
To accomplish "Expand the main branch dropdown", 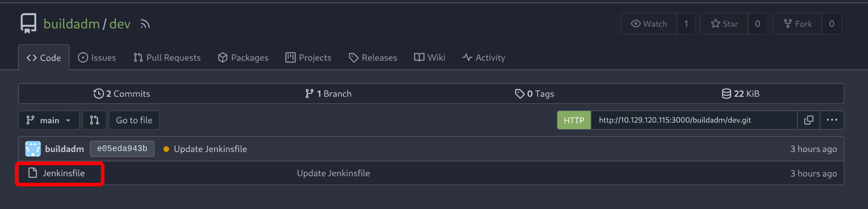I will click(x=49, y=120).
